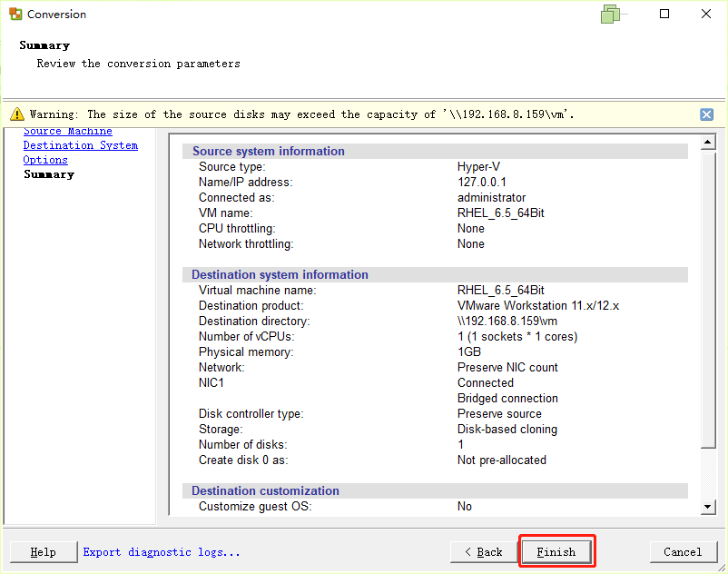Open the Source Machine step
The image size is (728, 574).
click(x=68, y=132)
